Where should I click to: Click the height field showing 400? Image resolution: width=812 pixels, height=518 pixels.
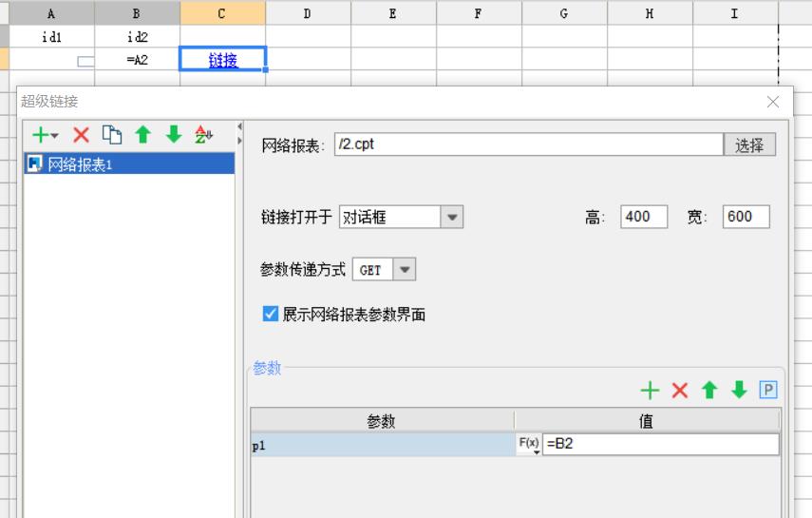(x=644, y=216)
